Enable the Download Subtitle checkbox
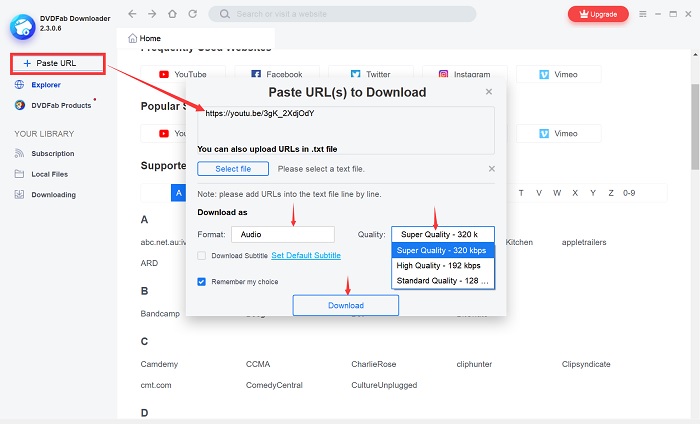 tap(202, 256)
